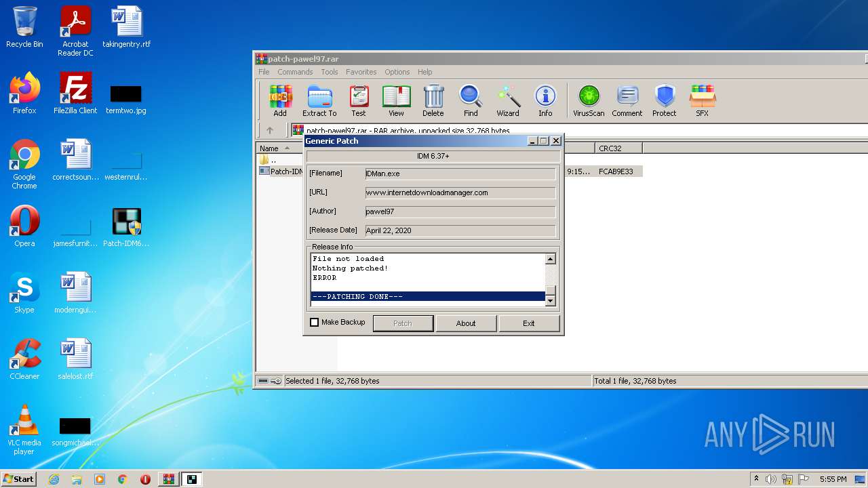The height and width of the screenshot is (488, 868).
Task: Enable the Make Backup checkbox
Action: click(314, 323)
